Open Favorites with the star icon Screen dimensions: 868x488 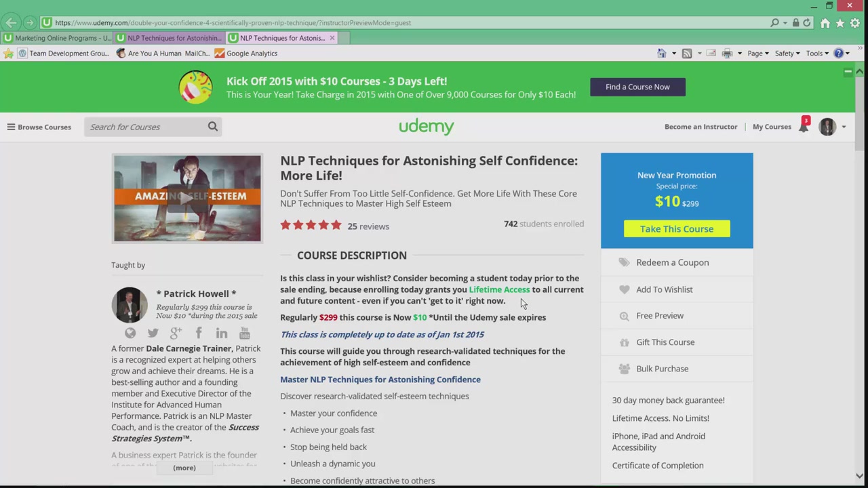[840, 22]
